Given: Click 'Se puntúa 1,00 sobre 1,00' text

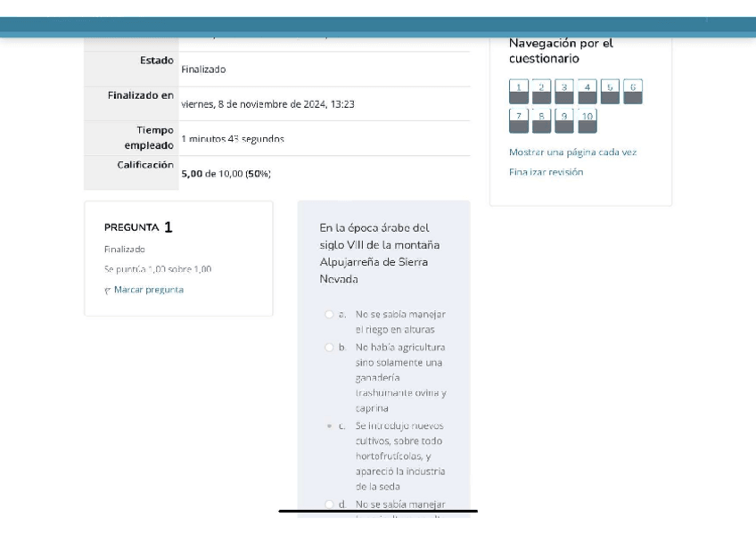Looking at the screenshot, I should point(158,269).
